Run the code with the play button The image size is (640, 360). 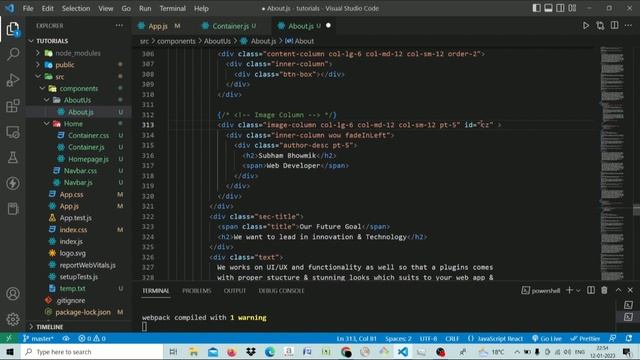(586, 25)
